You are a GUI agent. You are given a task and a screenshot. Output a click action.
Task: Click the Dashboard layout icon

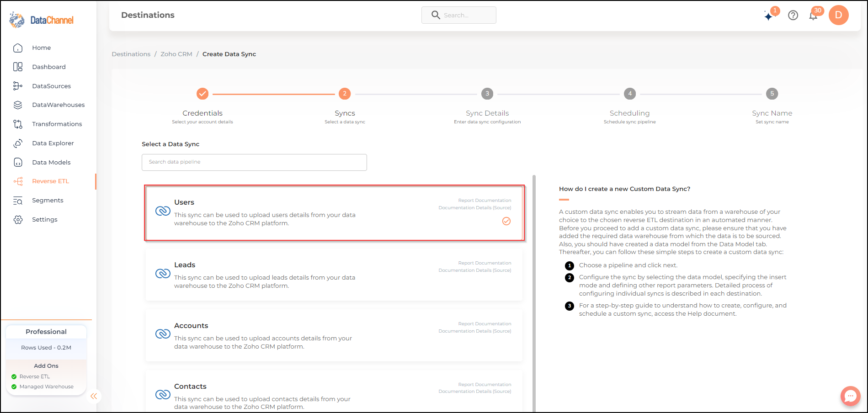[x=18, y=67]
